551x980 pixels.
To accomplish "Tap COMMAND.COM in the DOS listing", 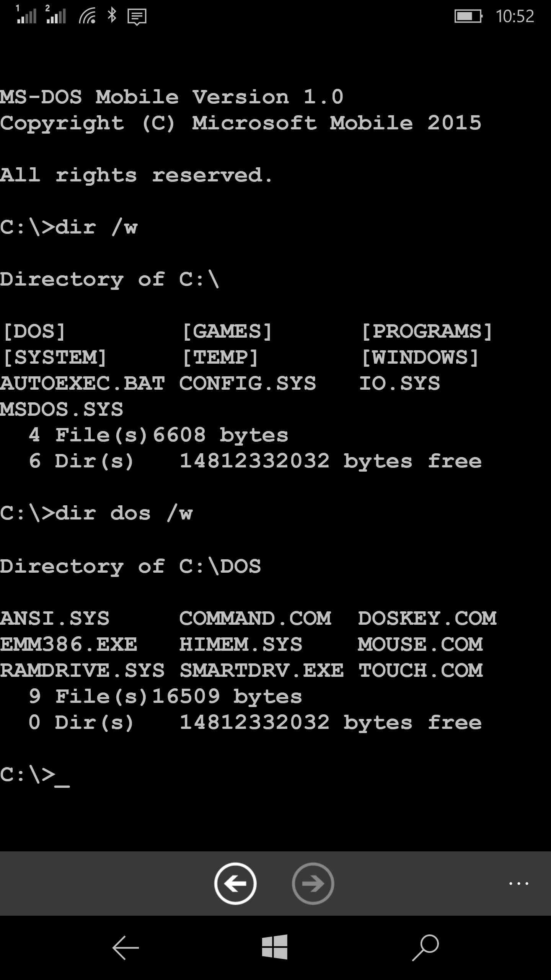I will [x=255, y=619].
